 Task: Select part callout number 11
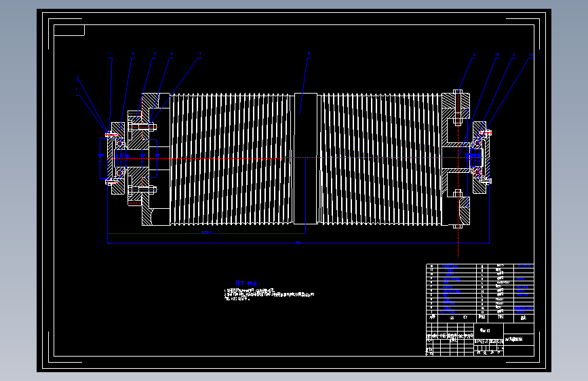514,55
